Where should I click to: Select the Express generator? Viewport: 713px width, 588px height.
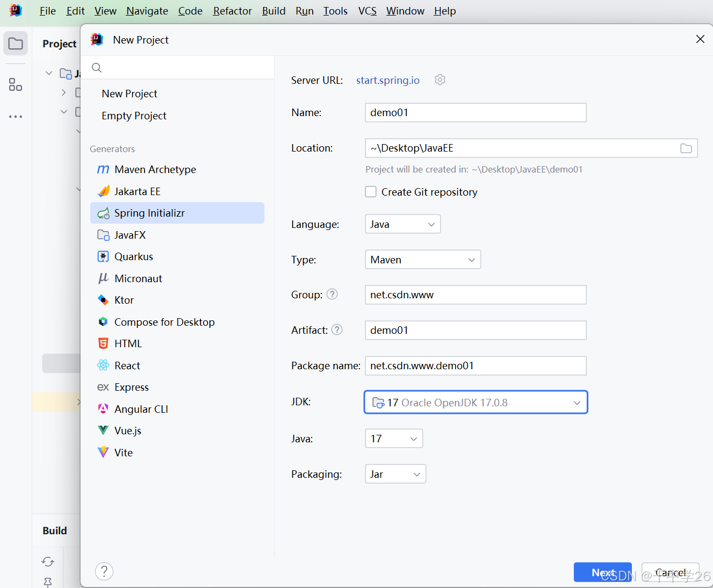point(177,387)
